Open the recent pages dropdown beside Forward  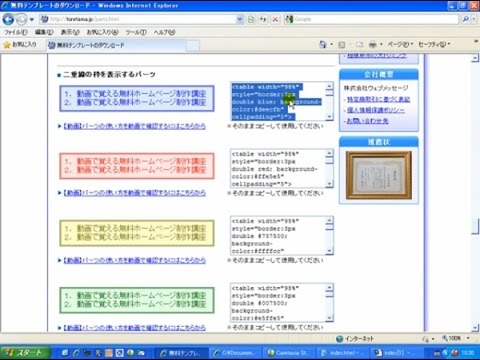coord(32,20)
